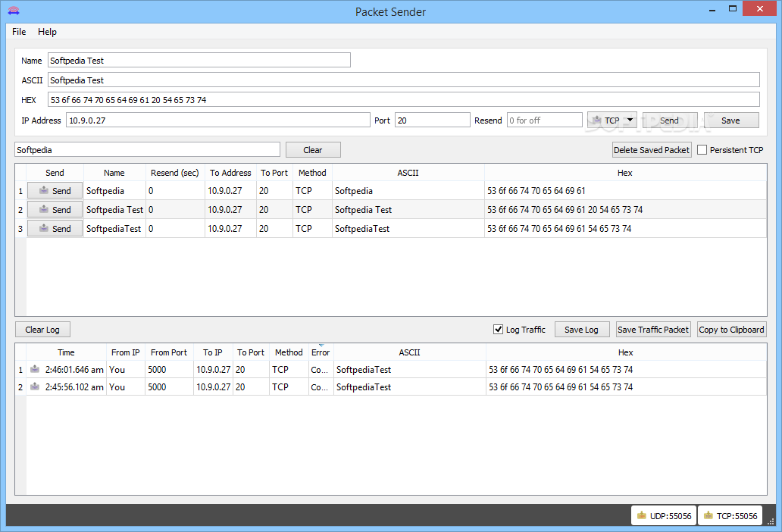Sort saved packets by Name column header
The width and height of the screenshot is (782, 532).
[x=114, y=173]
